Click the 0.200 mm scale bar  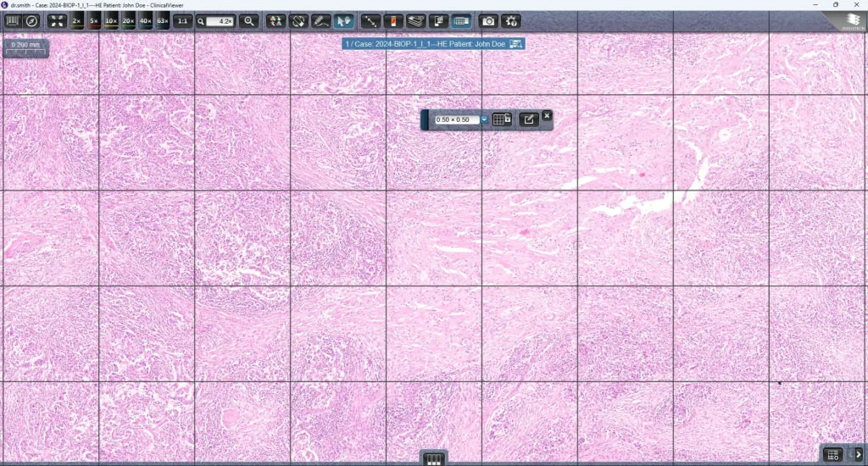25,48
